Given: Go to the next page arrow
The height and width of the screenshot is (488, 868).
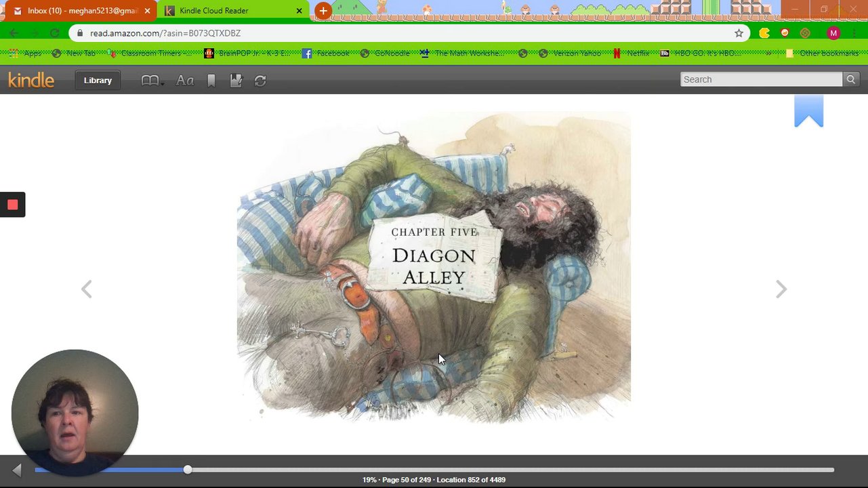Looking at the screenshot, I should pyautogui.click(x=781, y=289).
